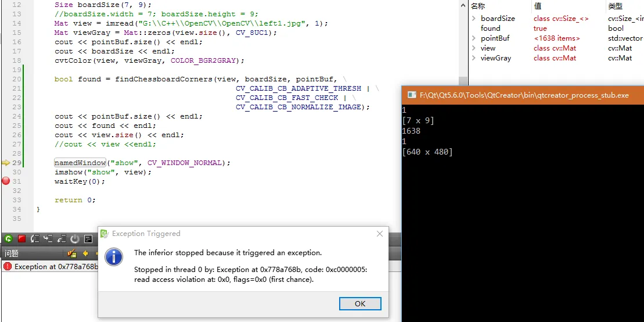
Task: Click the blue information icon in Exception dialog
Action: [113, 257]
